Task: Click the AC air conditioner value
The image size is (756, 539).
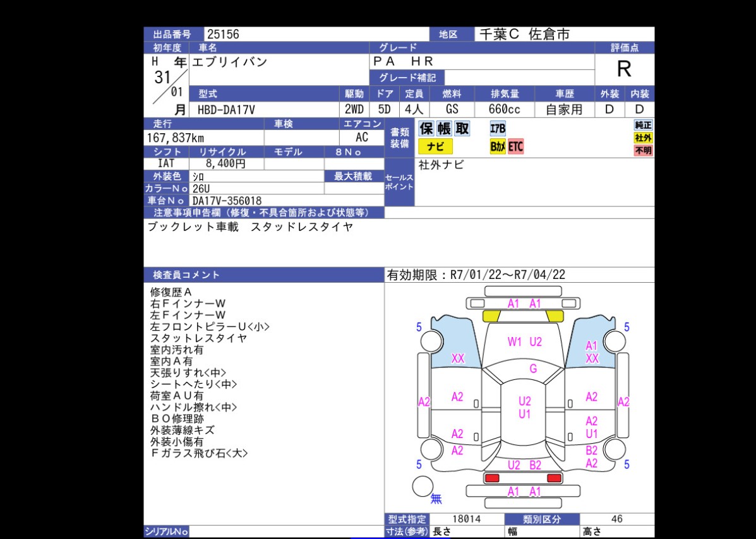Action: (362, 138)
